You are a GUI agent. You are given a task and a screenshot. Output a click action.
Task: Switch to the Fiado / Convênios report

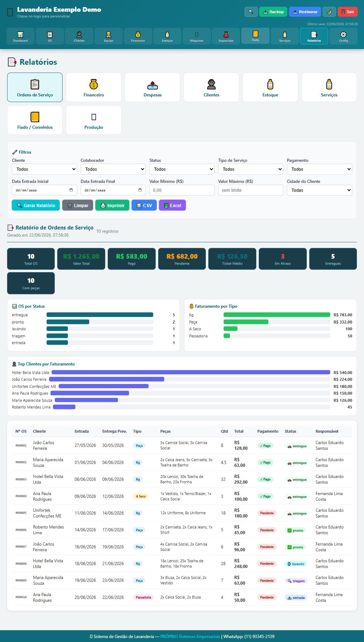pyautogui.click(x=35, y=120)
